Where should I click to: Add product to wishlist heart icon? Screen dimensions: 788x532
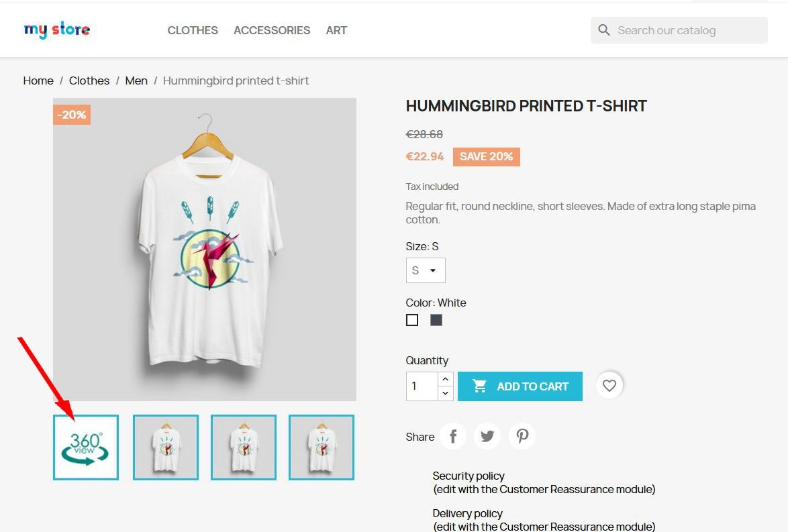(609, 385)
